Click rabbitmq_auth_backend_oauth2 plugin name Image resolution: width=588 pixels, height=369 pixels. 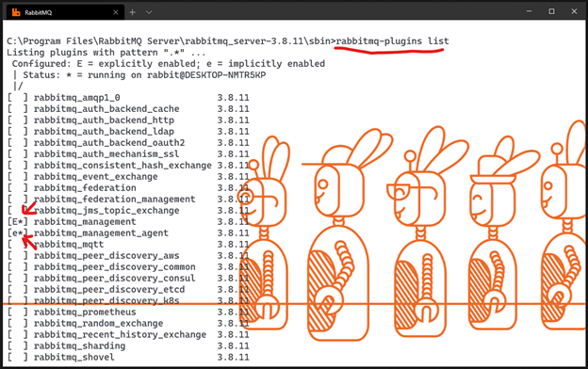click(109, 143)
